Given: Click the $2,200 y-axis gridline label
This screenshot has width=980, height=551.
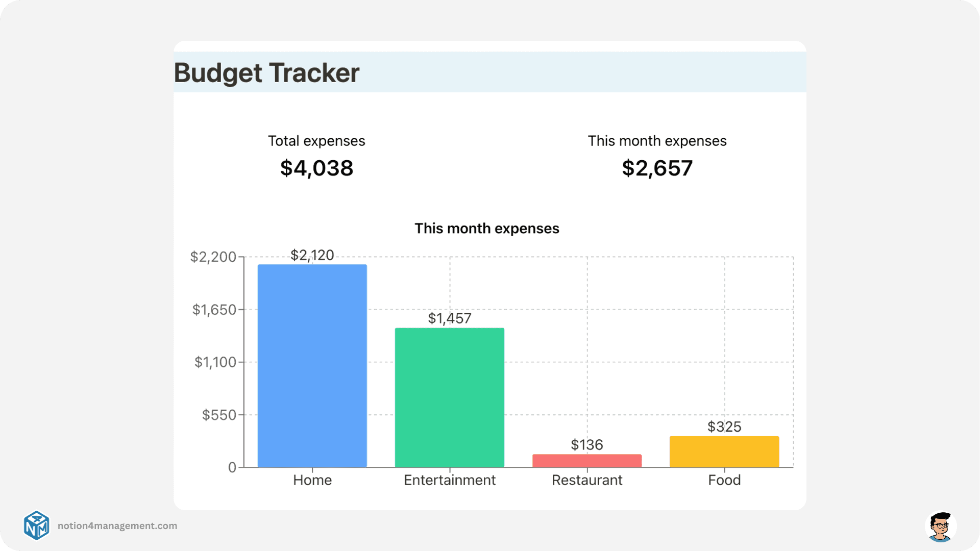Looking at the screenshot, I should pyautogui.click(x=213, y=256).
